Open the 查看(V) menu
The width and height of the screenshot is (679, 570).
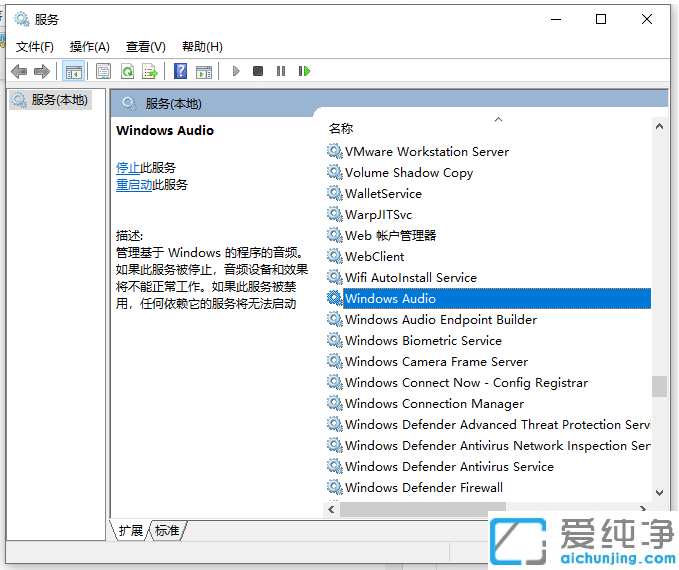click(145, 47)
